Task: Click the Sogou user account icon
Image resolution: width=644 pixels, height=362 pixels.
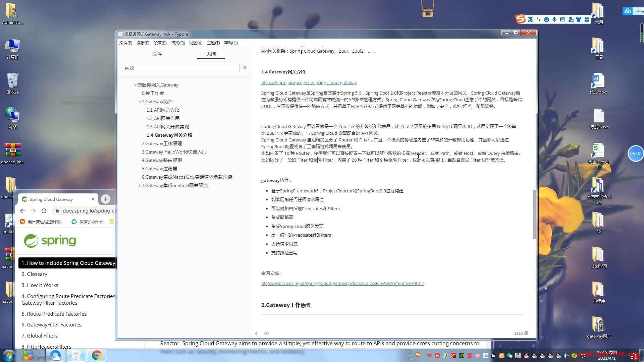Action: (x=571, y=19)
